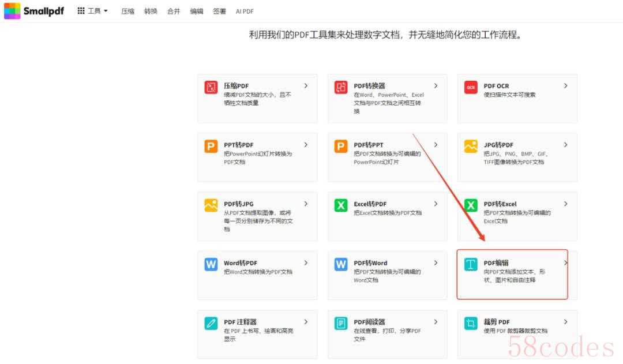The height and width of the screenshot is (364, 623).
Task: Click the PDF注释器 pencil icon
Action: point(211,324)
